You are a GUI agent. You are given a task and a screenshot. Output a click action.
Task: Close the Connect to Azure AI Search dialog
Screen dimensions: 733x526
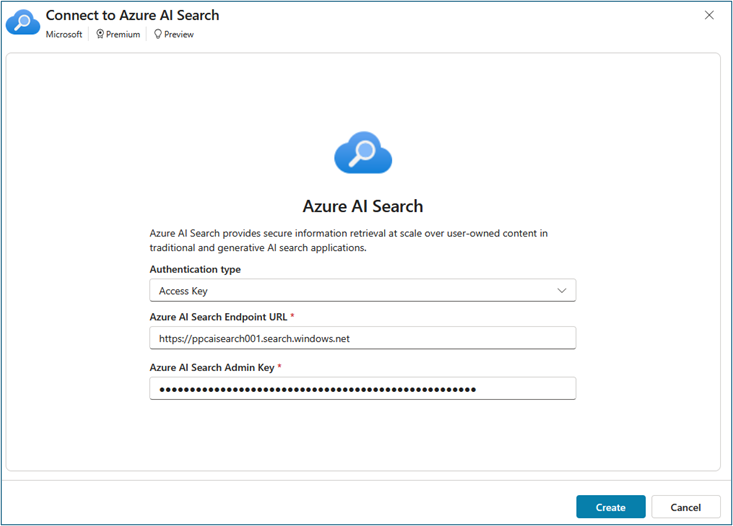pos(709,15)
